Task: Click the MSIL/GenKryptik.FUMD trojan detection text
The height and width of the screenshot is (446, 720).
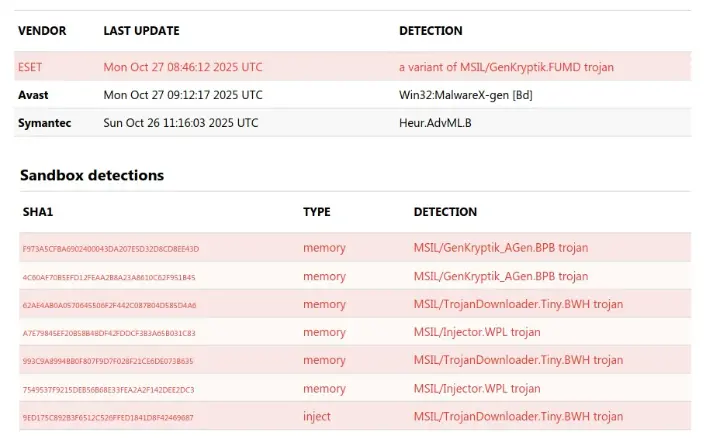Action: coord(506,67)
